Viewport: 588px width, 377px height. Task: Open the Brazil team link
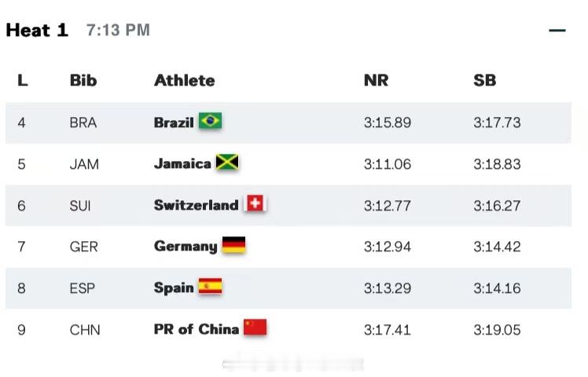coord(174,123)
